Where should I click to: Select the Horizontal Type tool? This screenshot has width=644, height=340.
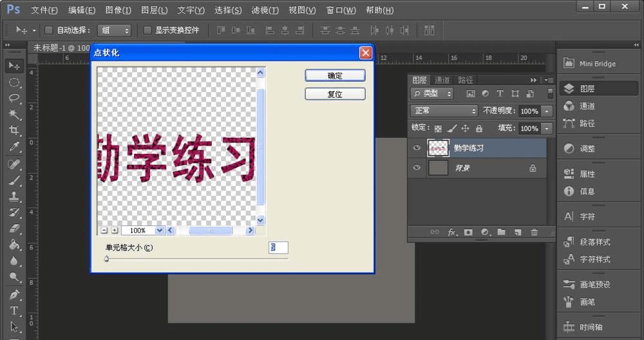point(14,310)
